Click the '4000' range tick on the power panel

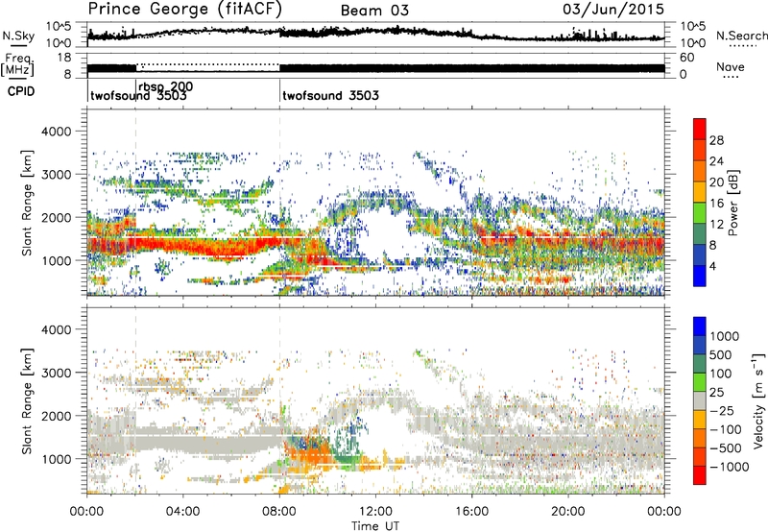coord(56,132)
